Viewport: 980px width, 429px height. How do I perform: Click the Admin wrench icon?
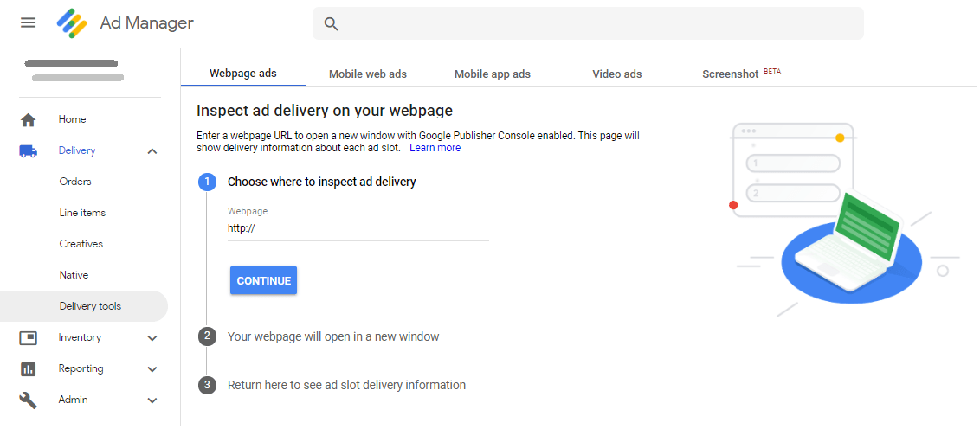click(28, 400)
